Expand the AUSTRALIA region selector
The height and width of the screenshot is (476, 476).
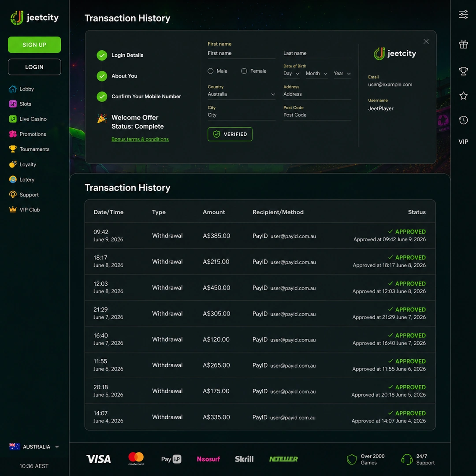(x=34, y=446)
